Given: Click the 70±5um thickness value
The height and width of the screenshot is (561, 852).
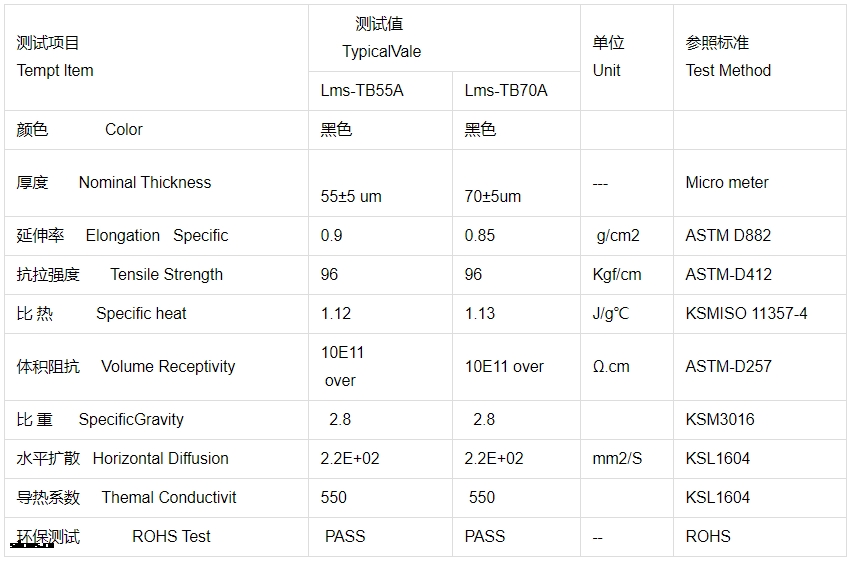Looking at the screenshot, I should tap(492, 196).
